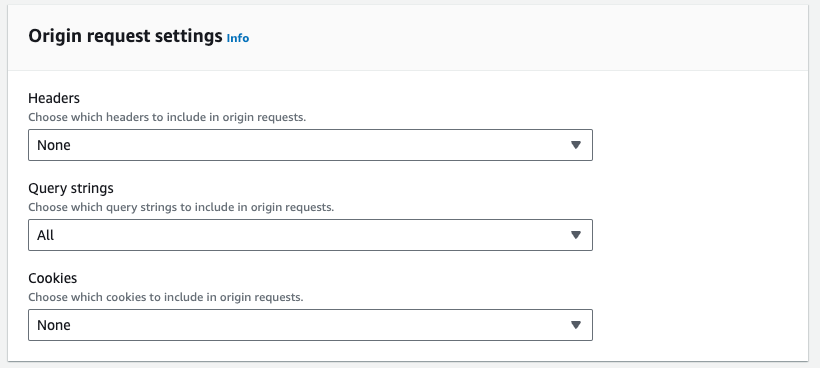Open the Query strings dropdown set to All
Screen dimensions: 820x368
pos(310,235)
